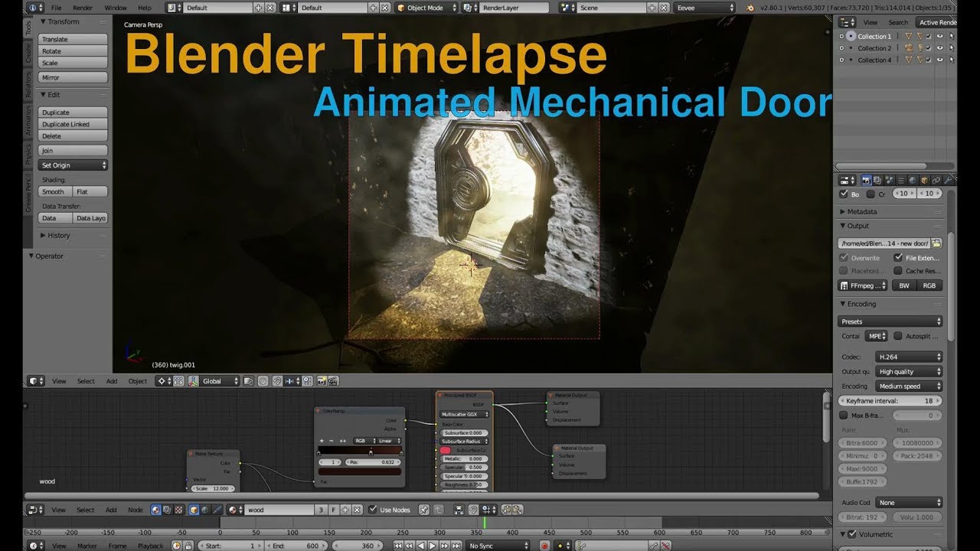Open the Eevee render engine dropdown
Viewport: 980px width, 551px height.
(704, 8)
